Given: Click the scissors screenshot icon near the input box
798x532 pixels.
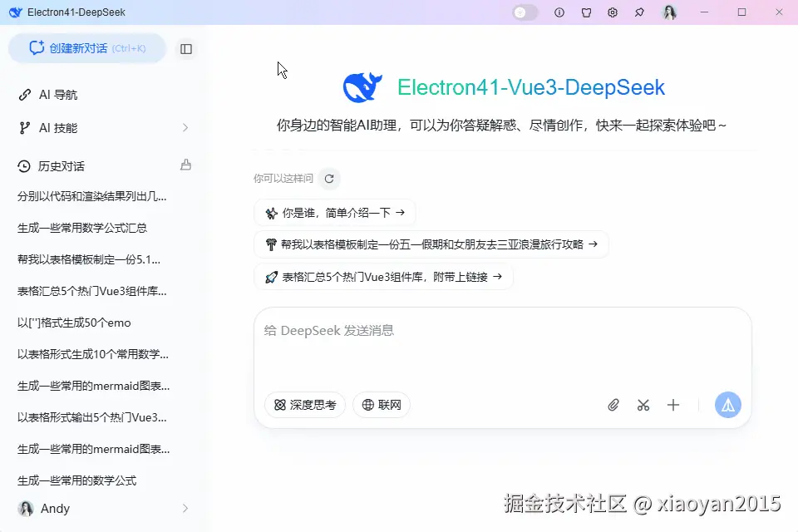Looking at the screenshot, I should [643, 405].
